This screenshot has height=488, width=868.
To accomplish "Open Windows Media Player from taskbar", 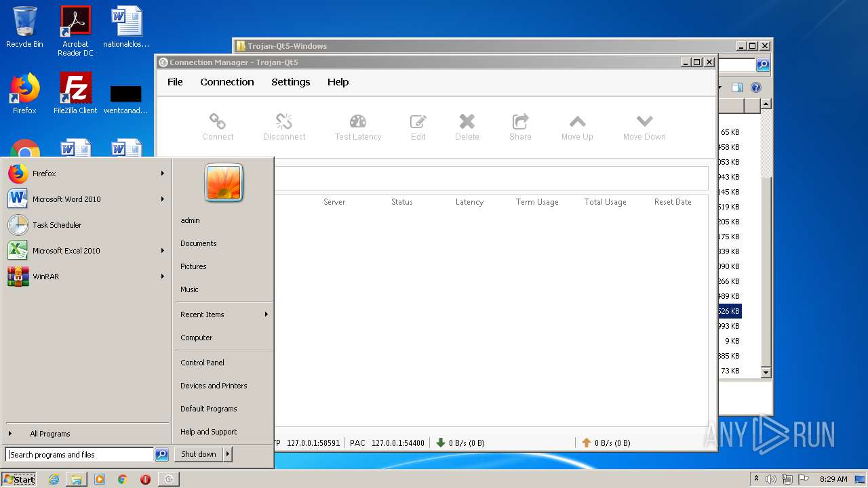I will [100, 479].
